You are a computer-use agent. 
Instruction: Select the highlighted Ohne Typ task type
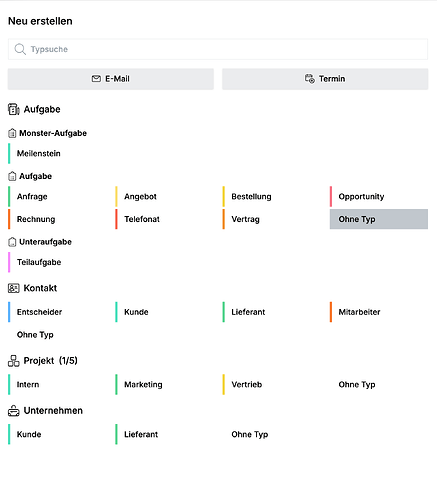pyautogui.click(x=379, y=219)
